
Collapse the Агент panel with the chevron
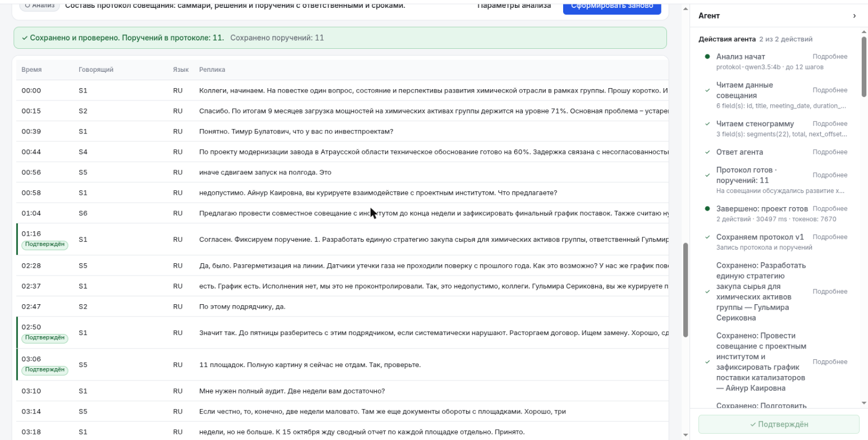coord(855,16)
